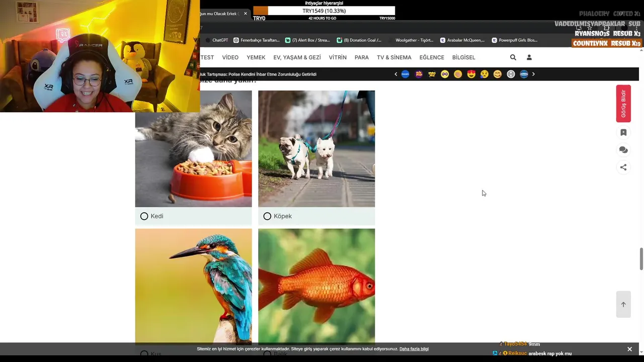Screen dimensions: 644x362
Task: Open the VİTRİN menu item
Action: (x=338, y=57)
